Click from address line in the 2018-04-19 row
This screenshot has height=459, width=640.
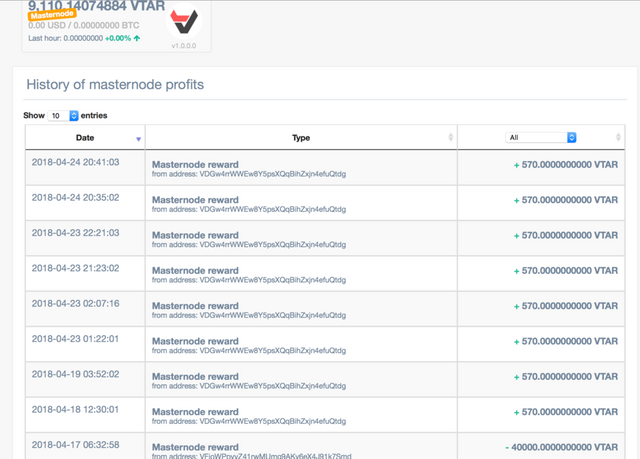point(249,386)
